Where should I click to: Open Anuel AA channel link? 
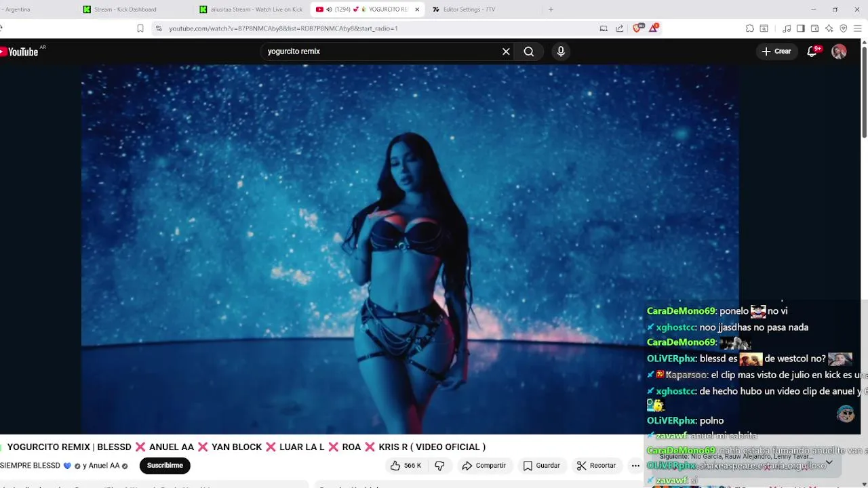104,466
